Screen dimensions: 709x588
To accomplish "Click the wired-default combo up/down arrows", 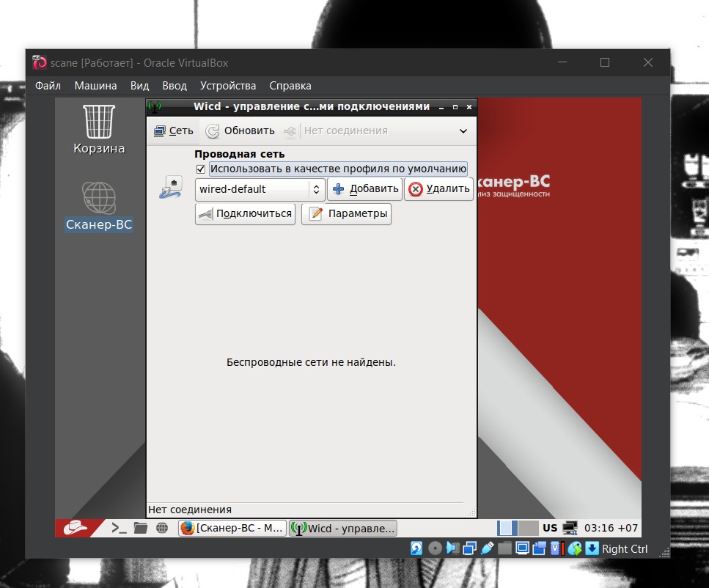I will [x=317, y=189].
